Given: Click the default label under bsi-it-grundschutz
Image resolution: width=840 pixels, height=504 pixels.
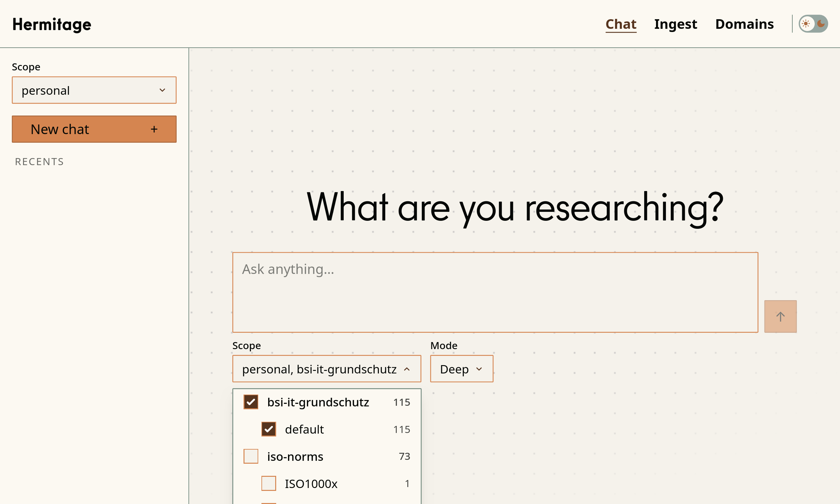Looking at the screenshot, I should point(304,429).
